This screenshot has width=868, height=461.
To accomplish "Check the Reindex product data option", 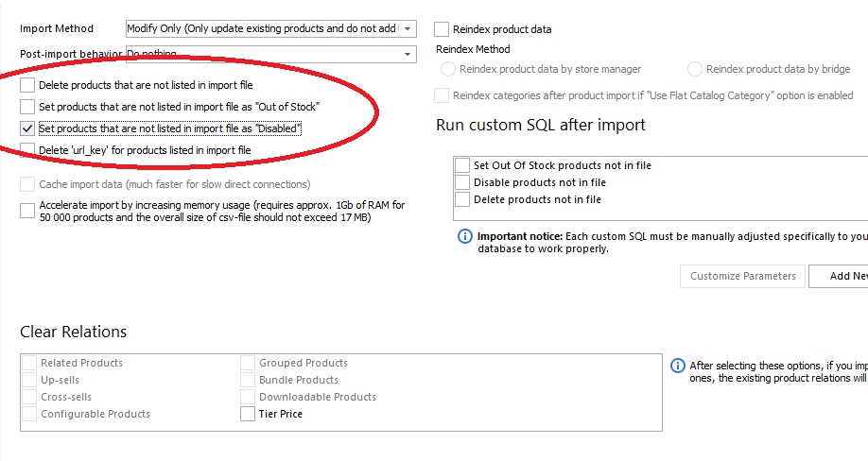I will [x=442, y=29].
